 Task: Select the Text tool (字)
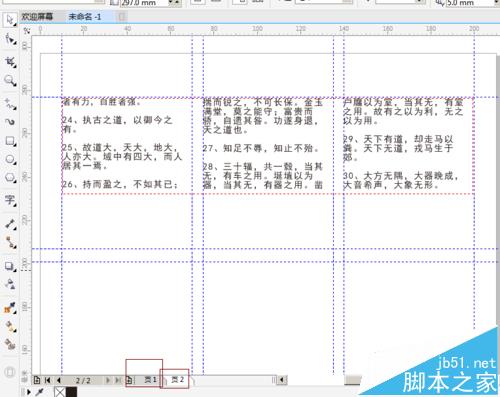(10, 200)
